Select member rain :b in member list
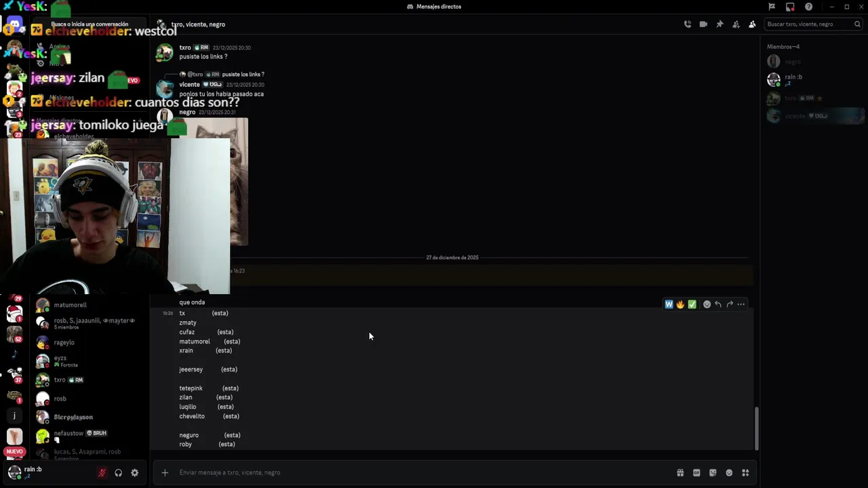The width and height of the screenshot is (868, 488). 814,79
